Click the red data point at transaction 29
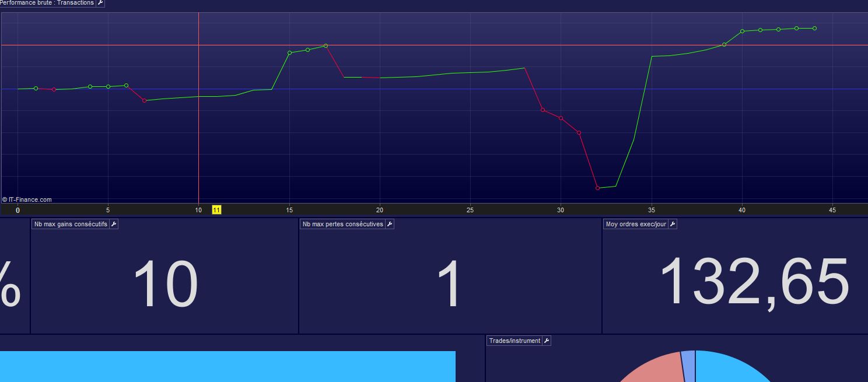This screenshot has height=382, width=868. (x=542, y=110)
